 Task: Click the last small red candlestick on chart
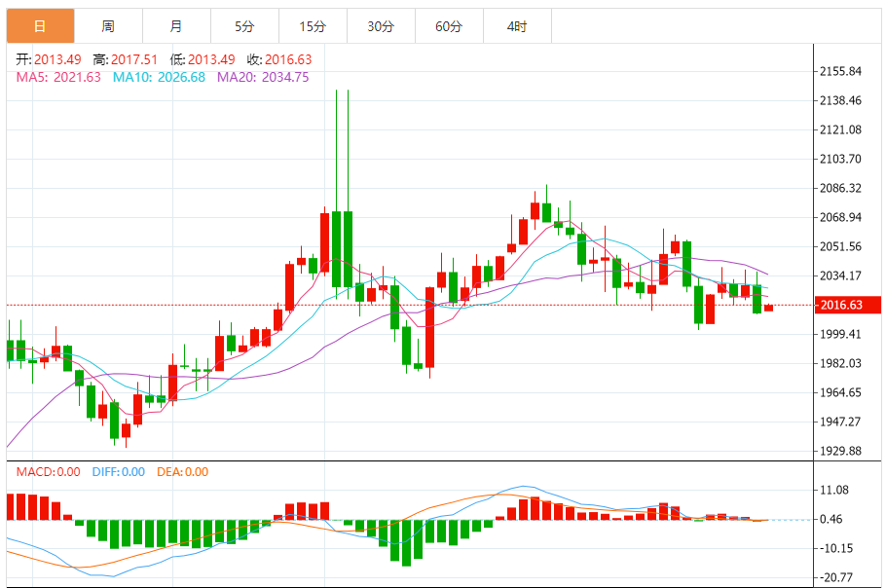tap(768, 308)
